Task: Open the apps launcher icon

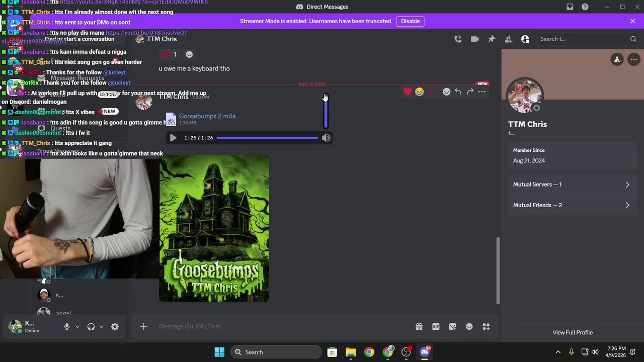Action: click(x=486, y=327)
